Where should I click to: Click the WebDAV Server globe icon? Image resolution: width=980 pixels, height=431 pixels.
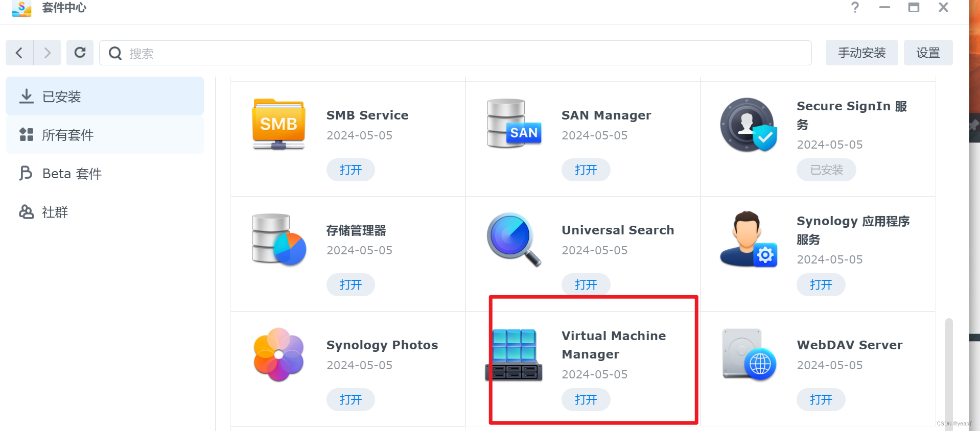click(x=749, y=354)
